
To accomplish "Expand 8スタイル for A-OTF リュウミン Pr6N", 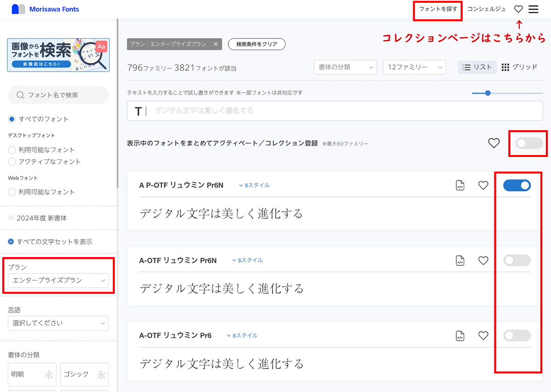I will tap(247, 260).
